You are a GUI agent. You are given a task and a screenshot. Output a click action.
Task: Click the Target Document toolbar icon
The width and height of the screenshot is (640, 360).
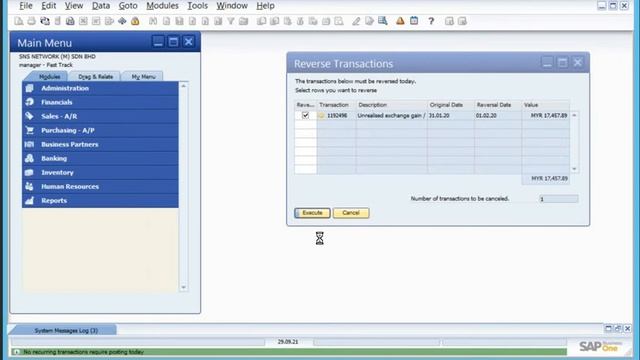point(275,21)
